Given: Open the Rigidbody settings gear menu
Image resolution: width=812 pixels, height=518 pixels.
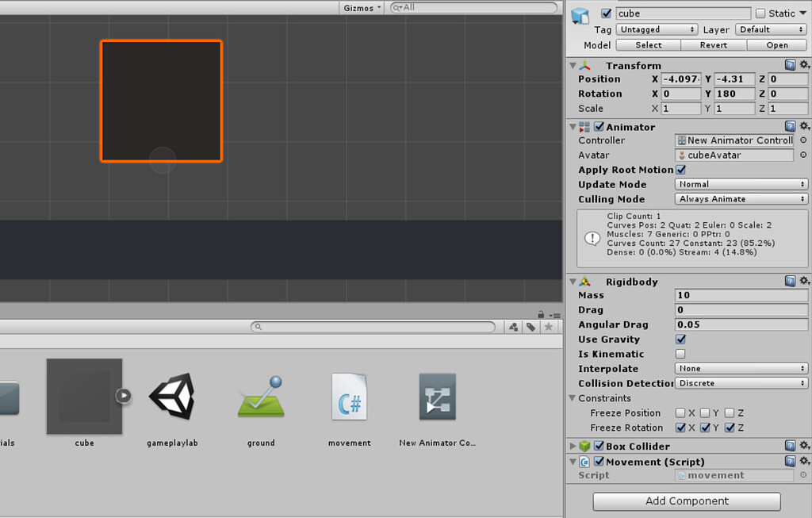Looking at the screenshot, I should pos(804,281).
